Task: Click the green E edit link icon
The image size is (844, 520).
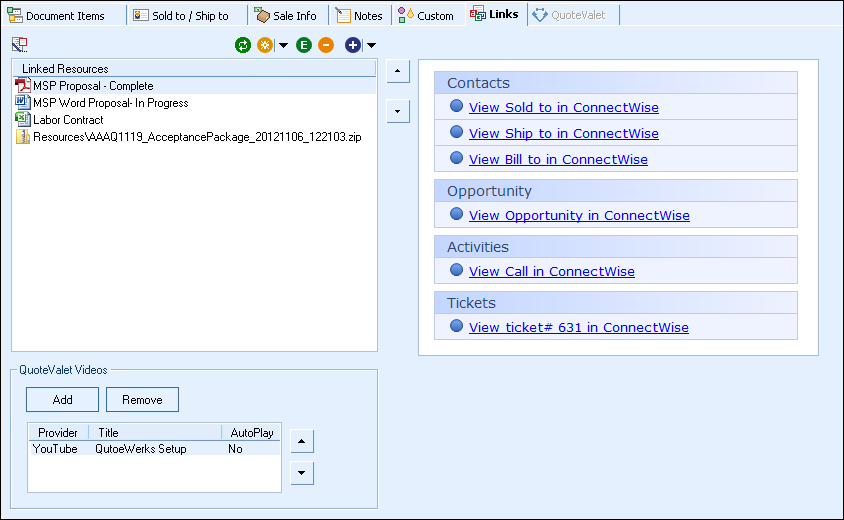Action: (x=304, y=45)
